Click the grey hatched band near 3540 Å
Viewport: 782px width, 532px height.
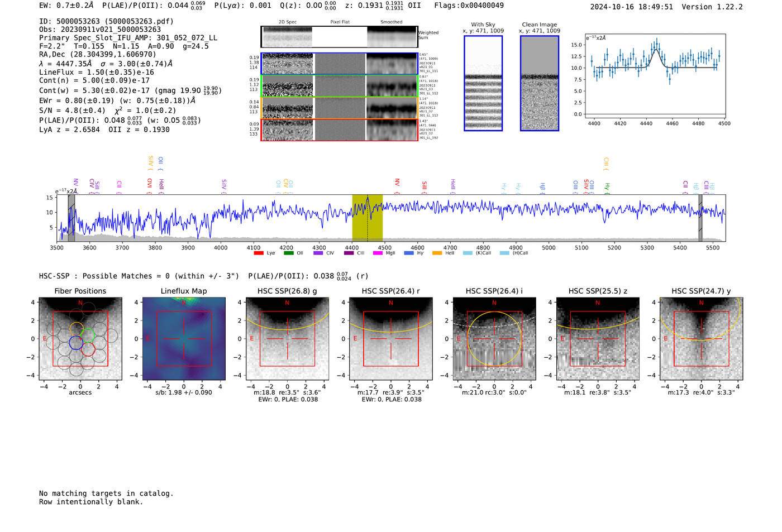(71, 218)
